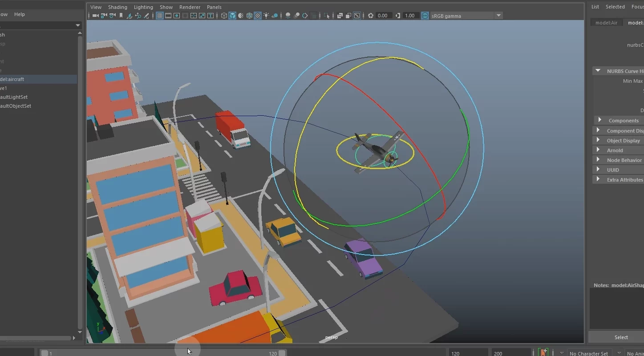Screen dimensions: 644x356
Task: Toggle the resolution gate display
Action: 177,16
